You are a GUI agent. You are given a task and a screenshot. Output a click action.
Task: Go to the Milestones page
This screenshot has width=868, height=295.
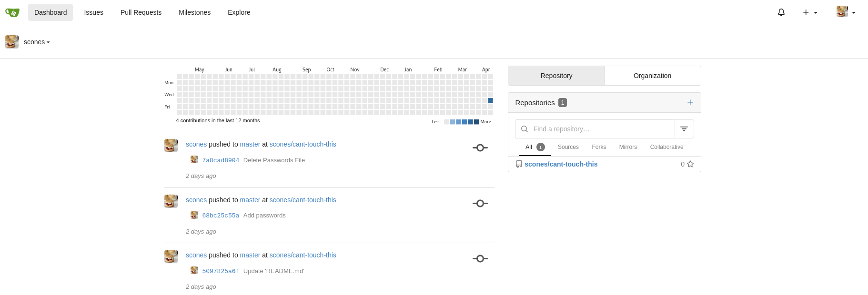[194, 12]
